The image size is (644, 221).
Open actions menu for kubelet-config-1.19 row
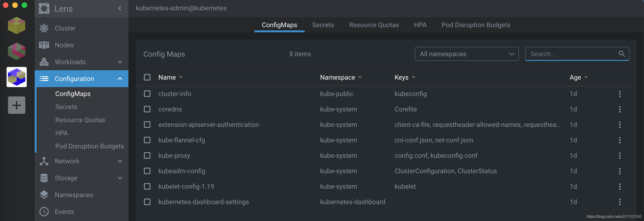pyautogui.click(x=620, y=187)
